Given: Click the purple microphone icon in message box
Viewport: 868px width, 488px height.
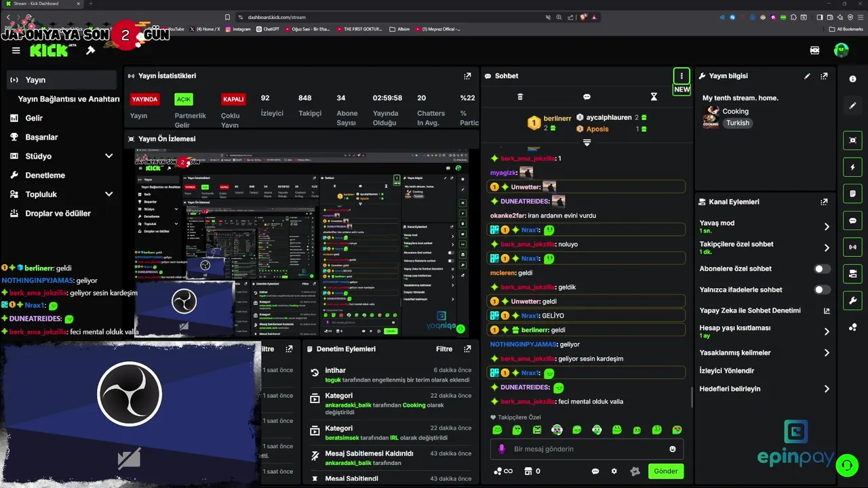Looking at the screenshot, I should (502, 449).
